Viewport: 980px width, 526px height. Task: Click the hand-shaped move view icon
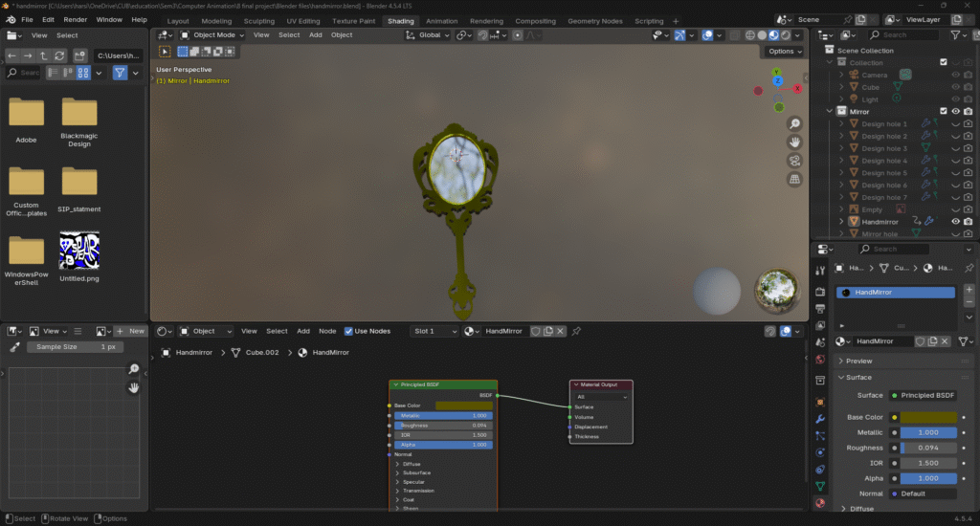tap(794, 142)
